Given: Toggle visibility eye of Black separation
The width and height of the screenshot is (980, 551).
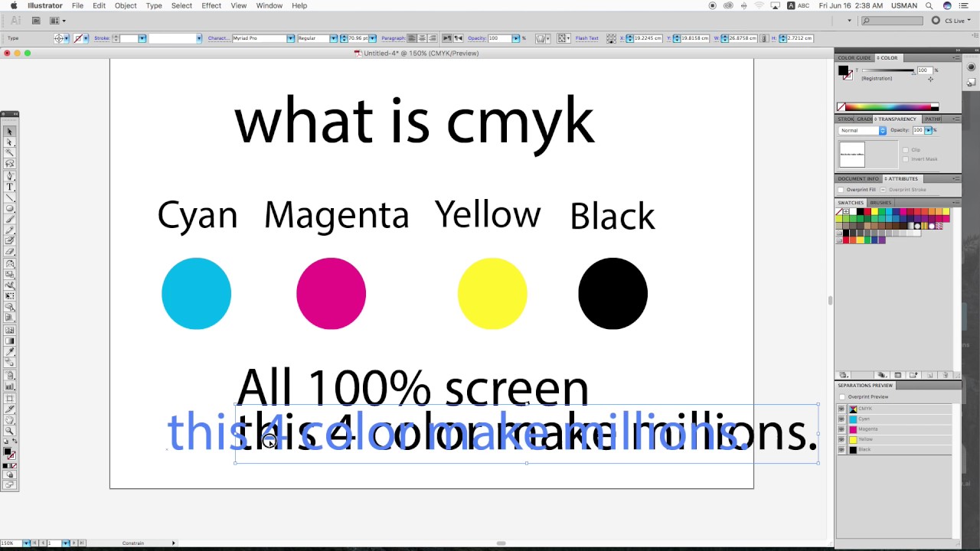Looking at the screenshot, I should 841,449.
